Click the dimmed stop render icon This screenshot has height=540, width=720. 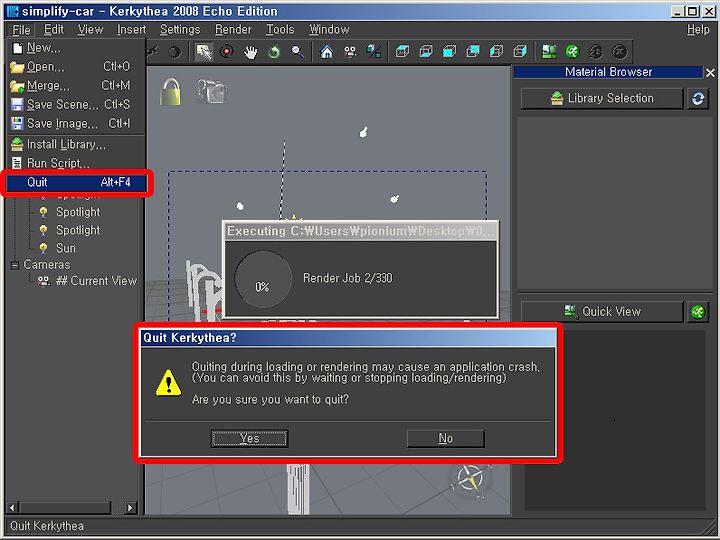pos(620,52)
